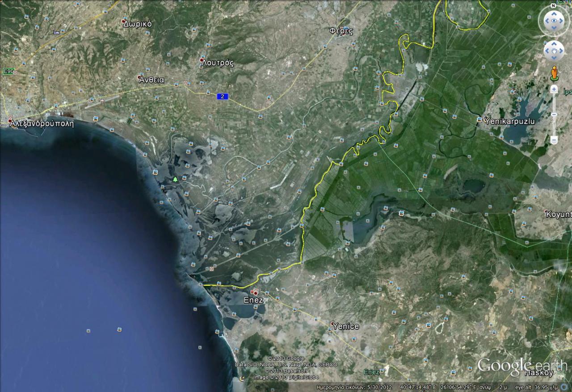Rotate view right with Look joystick arrow

click(x=562, y=21)
